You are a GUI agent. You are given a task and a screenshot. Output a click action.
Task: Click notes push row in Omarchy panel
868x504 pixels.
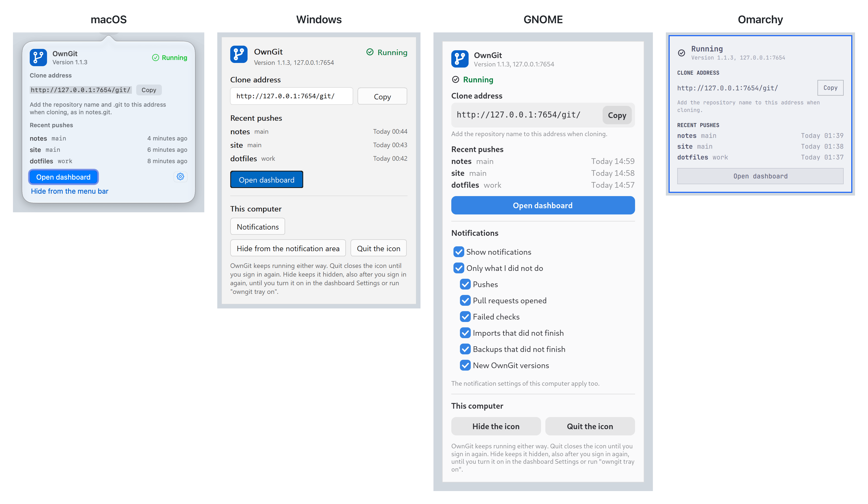(x=760, y=136)
